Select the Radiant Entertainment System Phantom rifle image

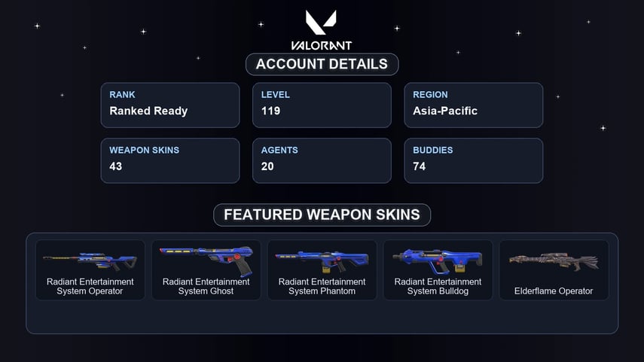[x=322, y=261]
